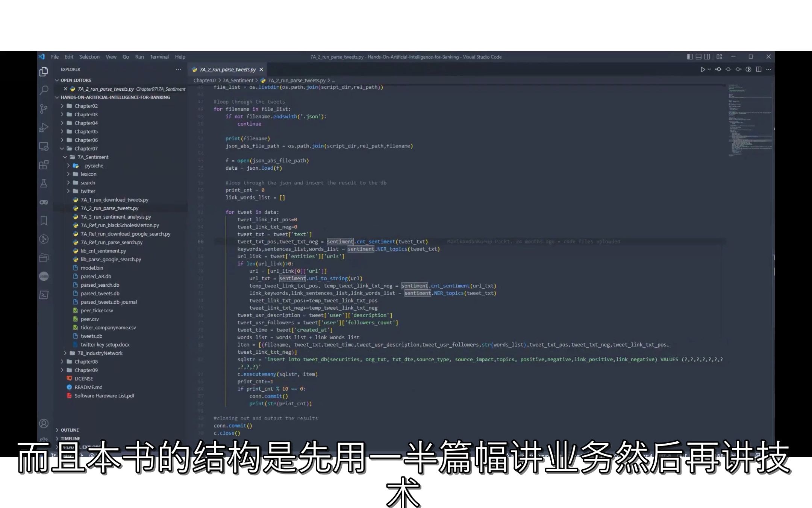Open the Source Control view icon
The height and width of the screenshot is (508, 812).
(x=44, y=109)
